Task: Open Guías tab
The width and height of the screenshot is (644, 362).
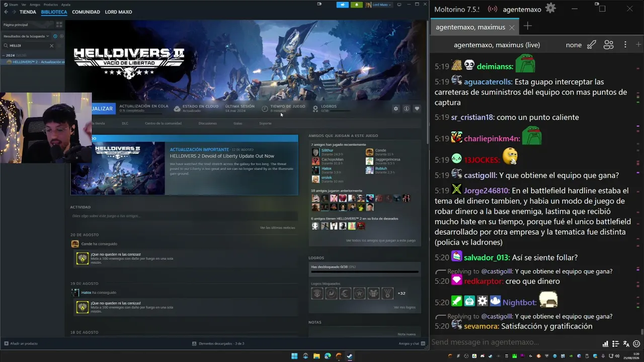Action: coord(237,123)
